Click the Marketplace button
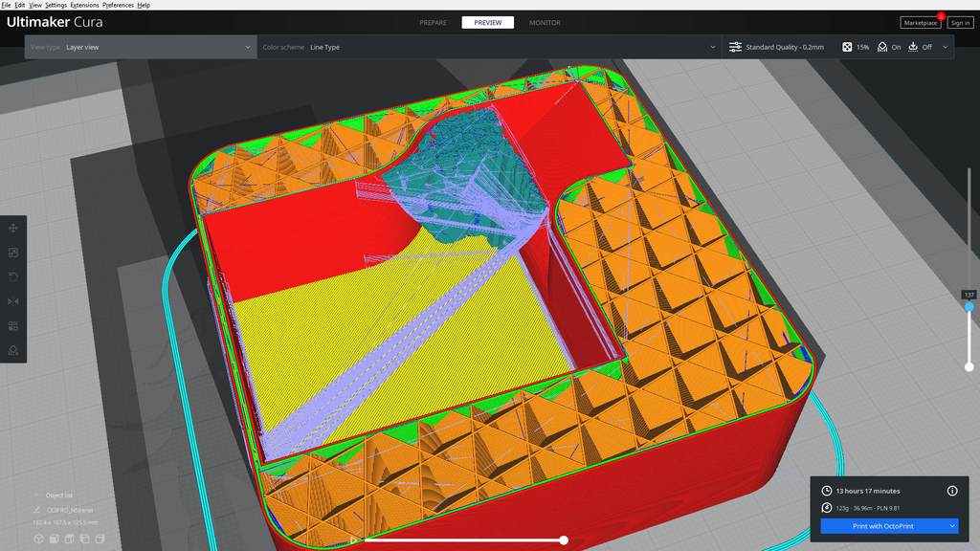 [920, 22]
